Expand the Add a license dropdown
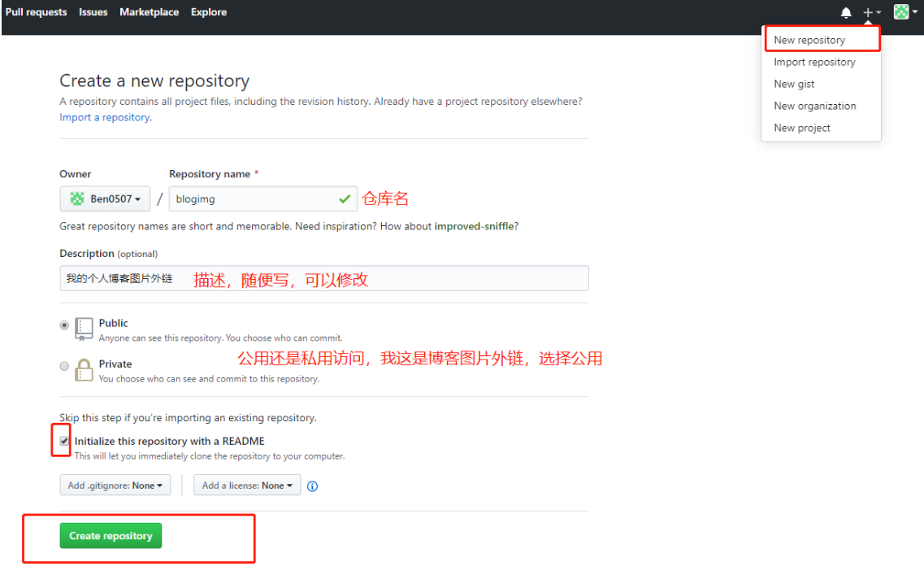The height and width of the screenshot is (575, 924). point(247,486)
